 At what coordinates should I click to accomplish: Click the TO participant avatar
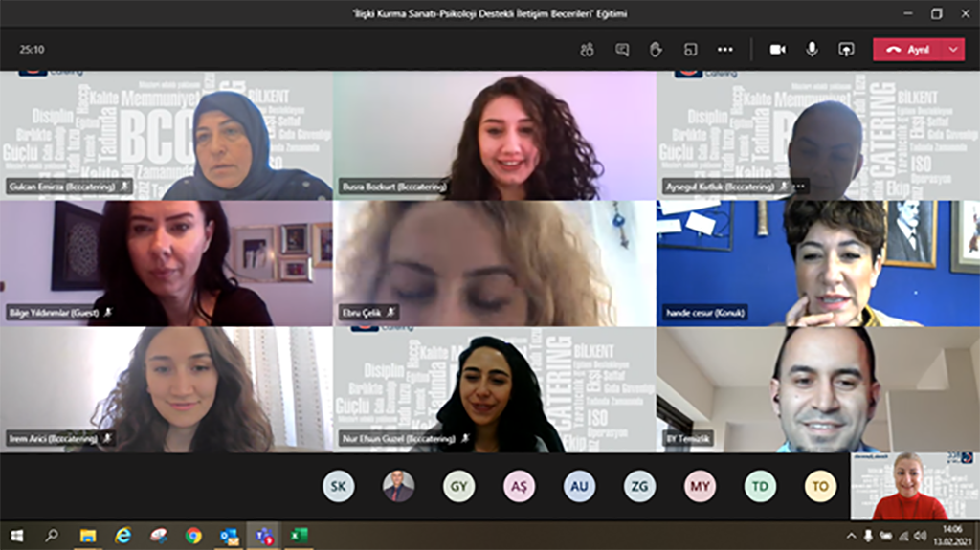coord(820,486)
